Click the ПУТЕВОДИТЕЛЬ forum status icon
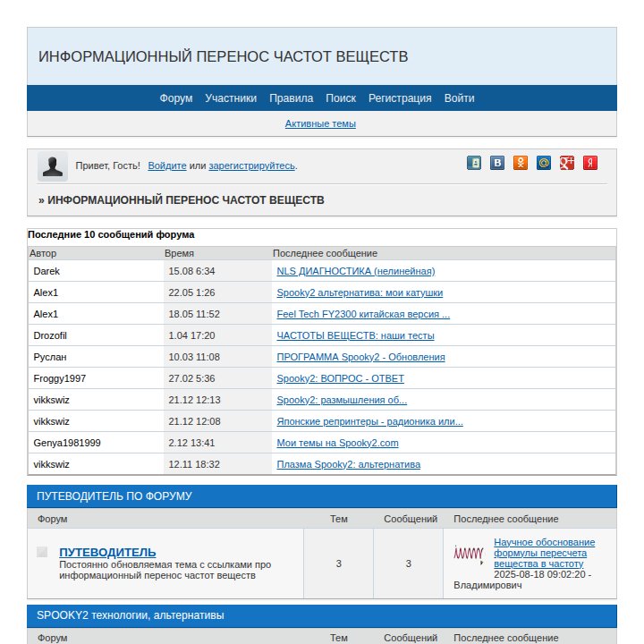644x644 pixels. (x=42, y=552)
